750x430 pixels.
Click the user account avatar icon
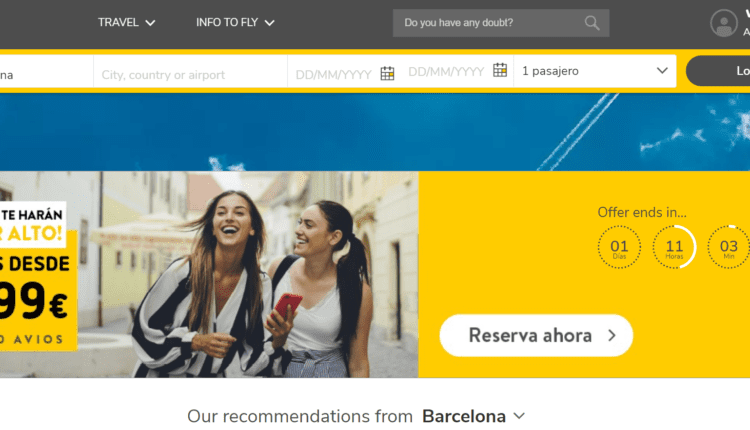pos(724,22)
